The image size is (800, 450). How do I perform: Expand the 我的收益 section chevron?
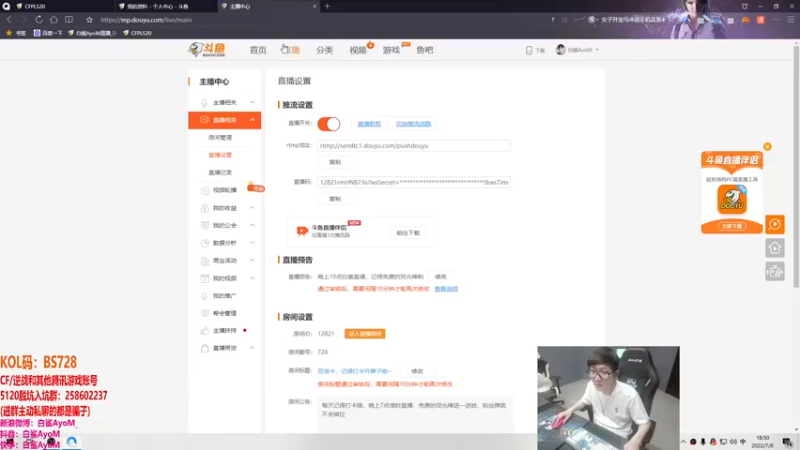(x=252, y=208)
